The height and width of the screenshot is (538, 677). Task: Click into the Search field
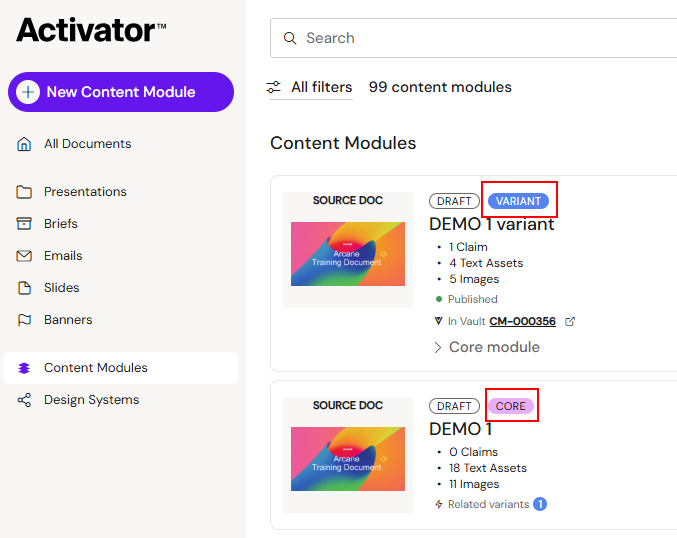(473, 38)
